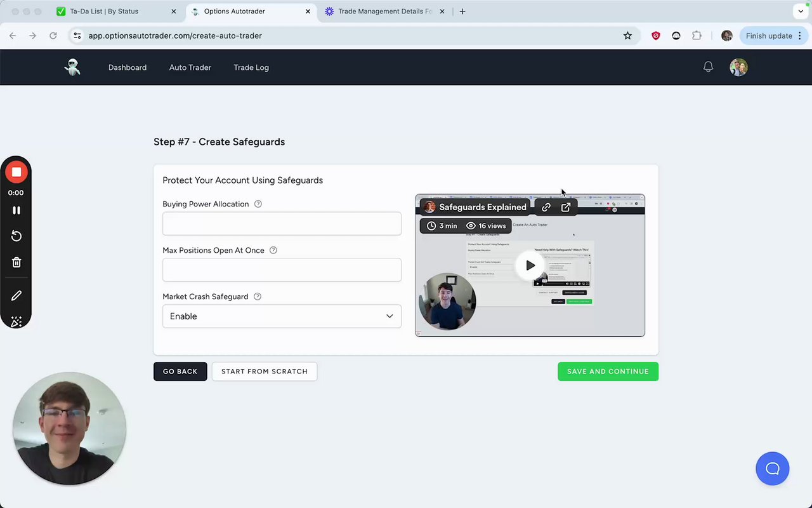Click the "3 min" video duration
Viewport: 812px width, 508px height.
tap(442, 225)
